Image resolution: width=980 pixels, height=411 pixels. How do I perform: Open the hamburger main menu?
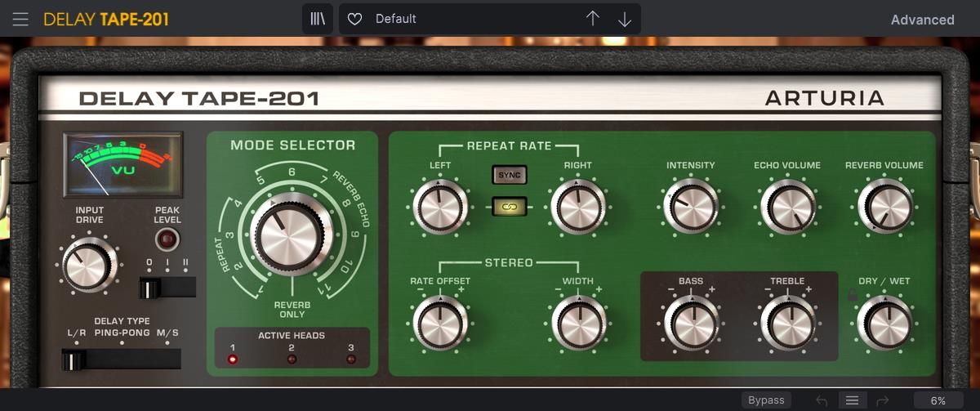tap(20, 19)
